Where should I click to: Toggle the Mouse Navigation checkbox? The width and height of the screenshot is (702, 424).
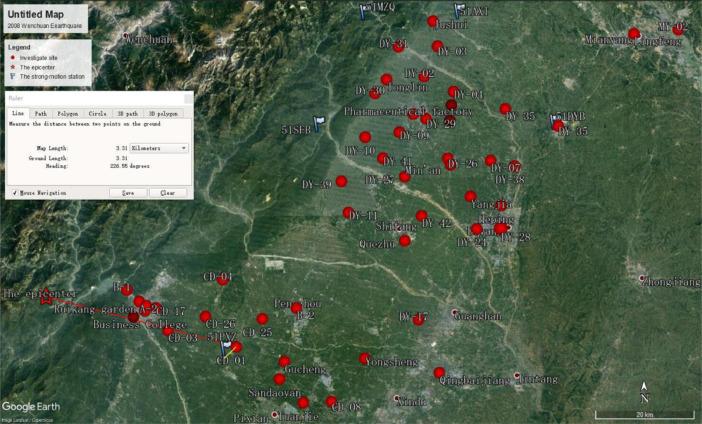14,192
